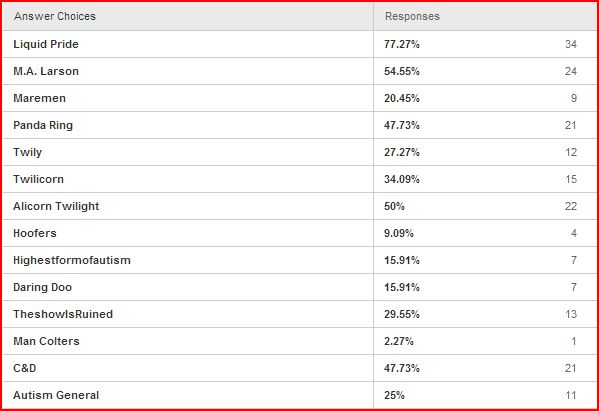
Task: Select the C&D answer choice
Action: [25, 368]
